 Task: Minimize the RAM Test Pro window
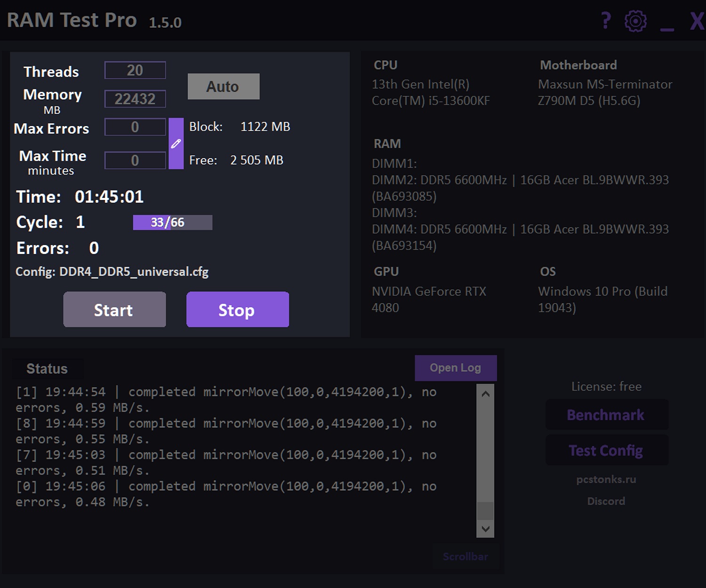[x=667, y=24]
